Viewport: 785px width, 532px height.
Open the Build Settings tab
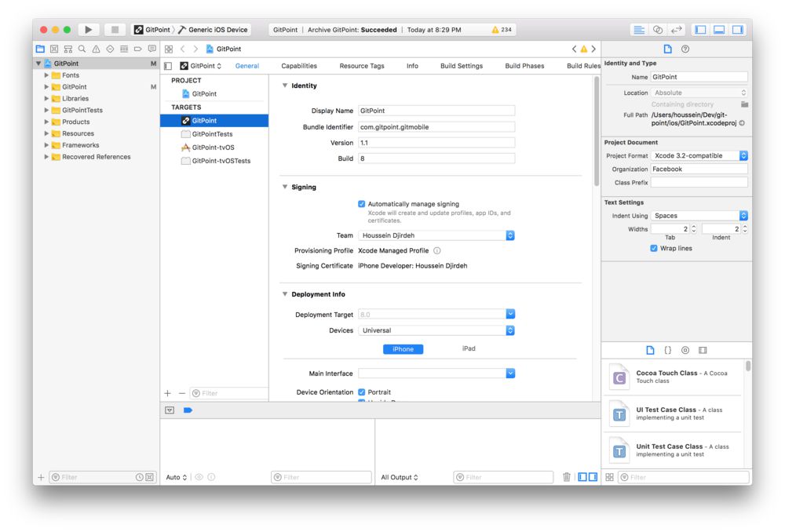(461, 66)
